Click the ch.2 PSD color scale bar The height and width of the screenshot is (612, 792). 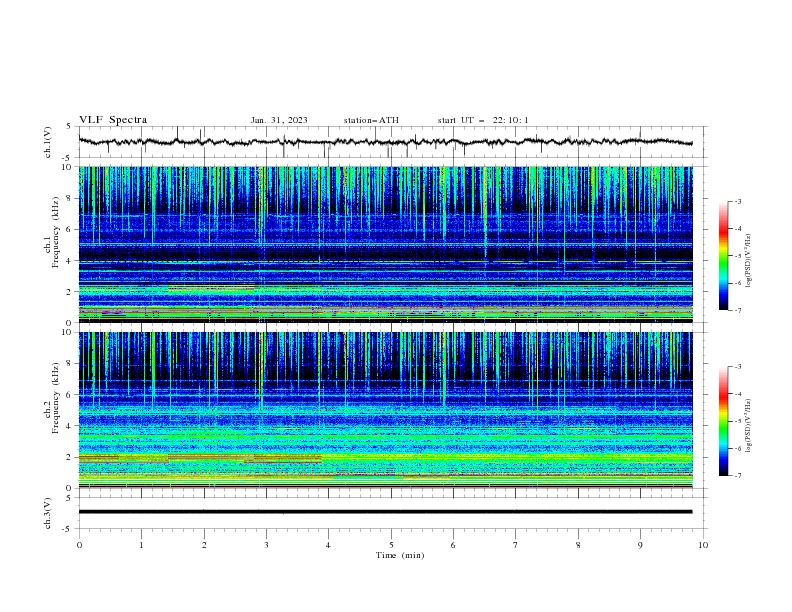723,421
